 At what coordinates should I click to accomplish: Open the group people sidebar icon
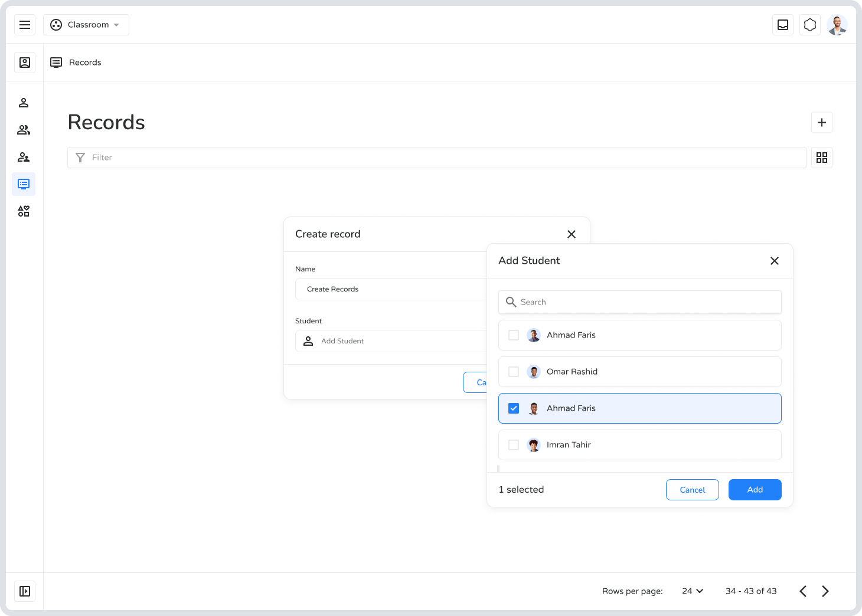point(24,130)
